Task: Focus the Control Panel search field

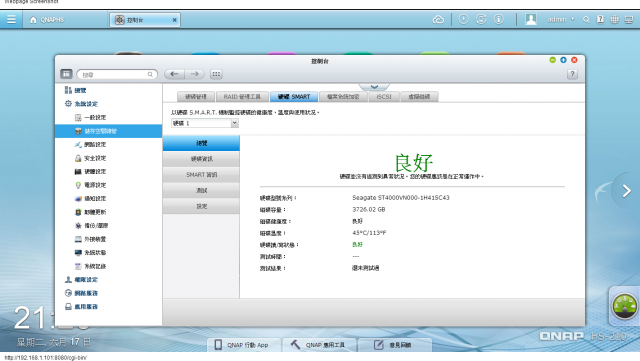Action: 117,74
